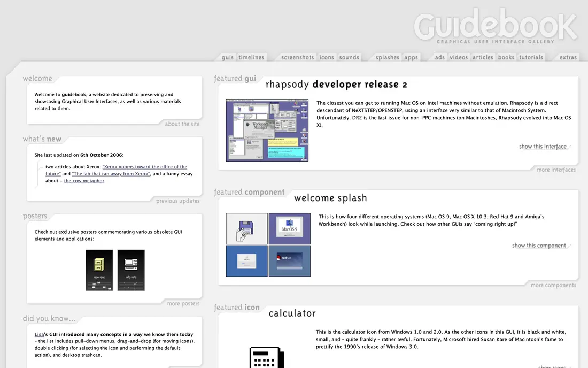Viewport: 588px width, 368px height.
Task: Follow the 'about the site' link
Action: tap(182, 124)
